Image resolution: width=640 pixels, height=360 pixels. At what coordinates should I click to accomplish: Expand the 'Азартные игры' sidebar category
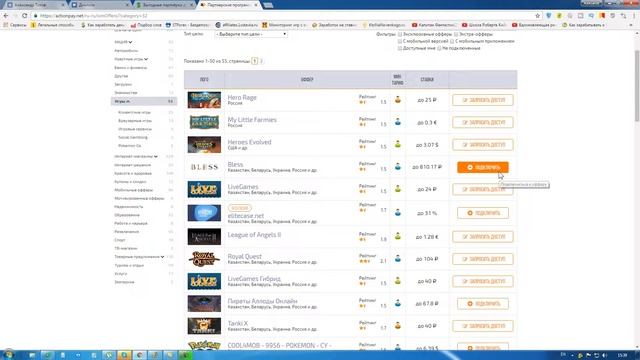[x=131, y=59]
